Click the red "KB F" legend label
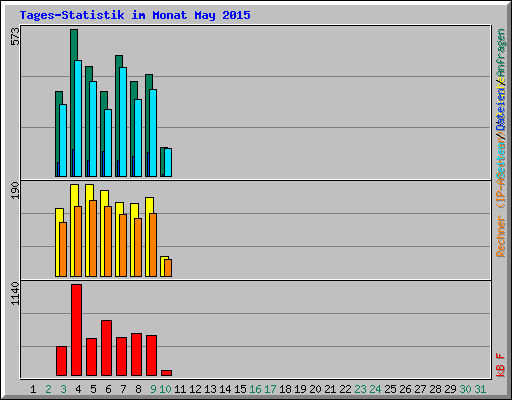Image resolution: width=512 pixels, height=400 pixels. click(x=501, y=365)
